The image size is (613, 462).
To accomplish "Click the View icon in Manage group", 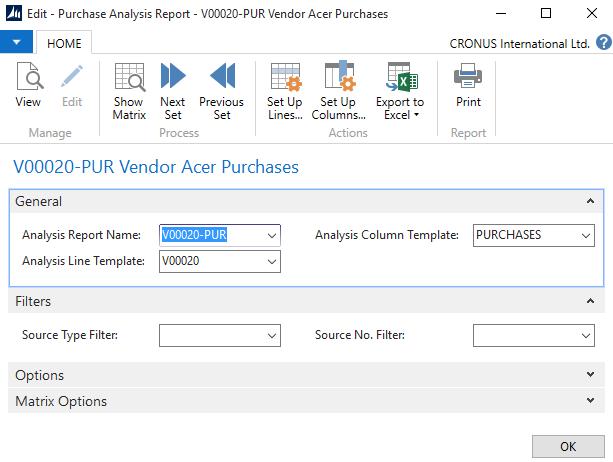I will tap(29, 76).
